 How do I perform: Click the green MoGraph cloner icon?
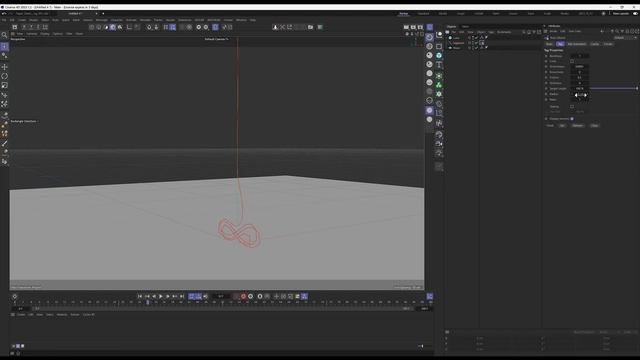coord(439,85)
